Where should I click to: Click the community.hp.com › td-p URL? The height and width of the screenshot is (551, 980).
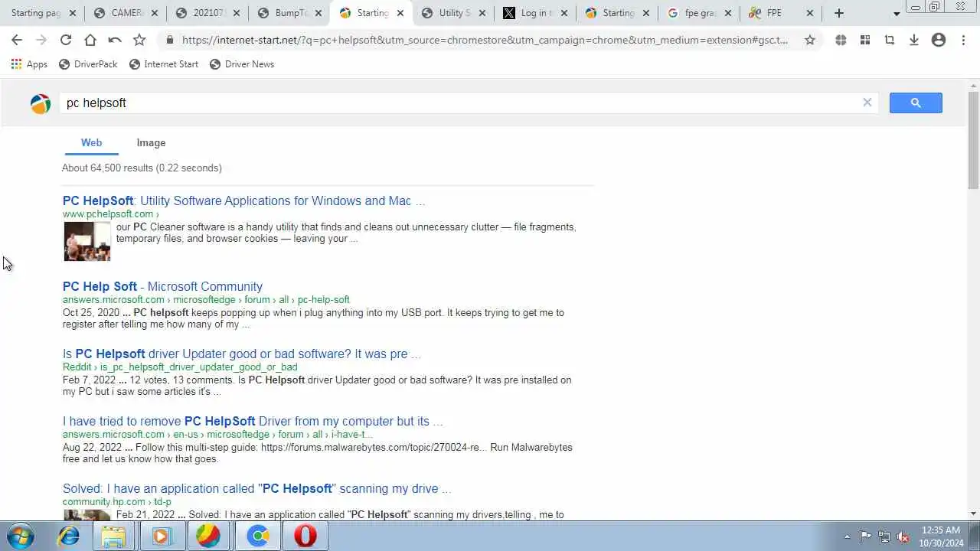pyautogui.click(x=117, y=502)
